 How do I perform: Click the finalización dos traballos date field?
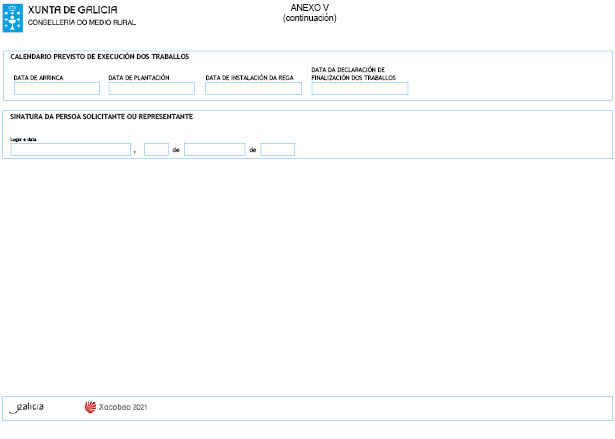[359, 89]
